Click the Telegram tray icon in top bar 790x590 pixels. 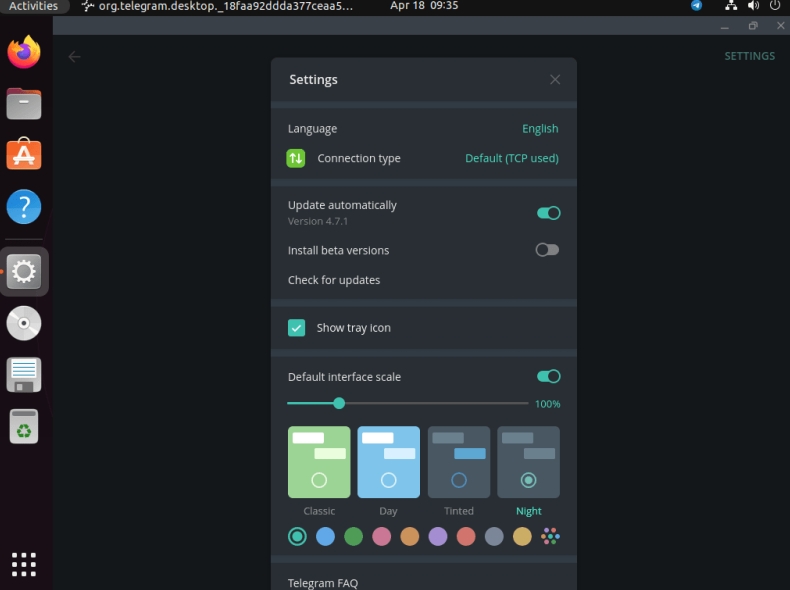point(696,6)
